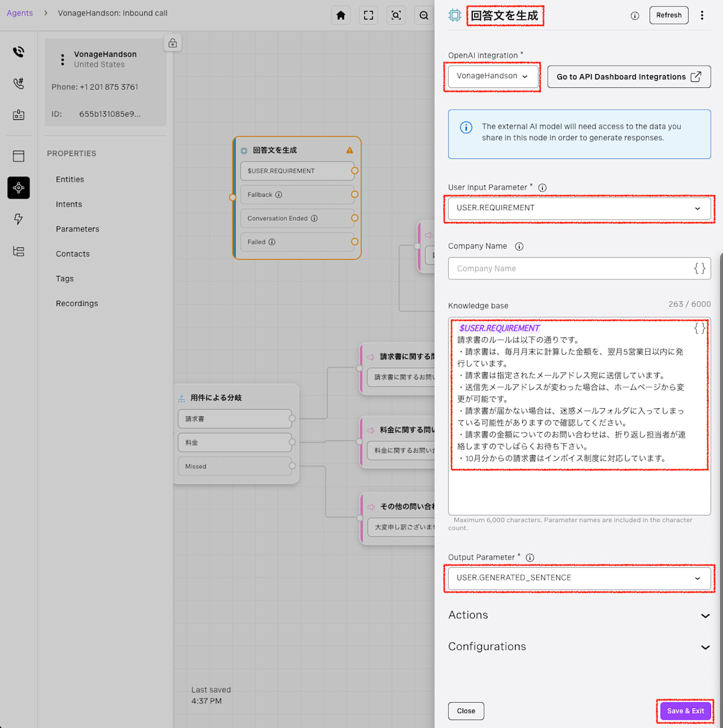Open the phone calls sidebar icon

point(19,52)
